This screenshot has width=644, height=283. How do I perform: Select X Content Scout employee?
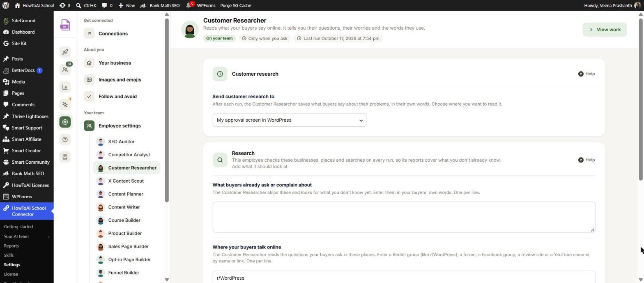[126, 181]
